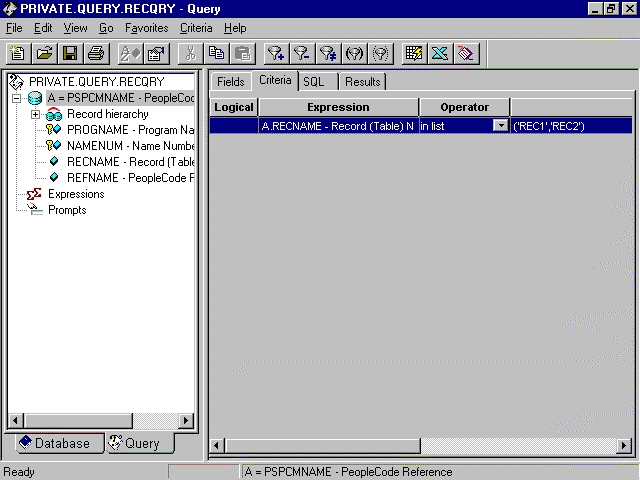The height and width of the screenshot is (480, 640).
Task: Click the Having Criteria funnel icon
Action: [x=329, y=53]
